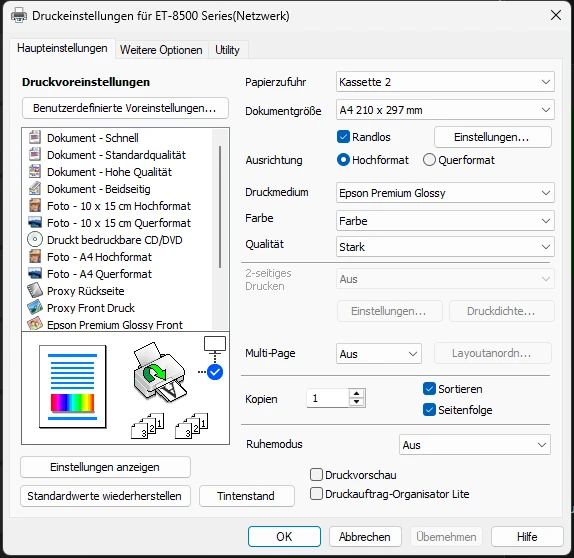Close the Druckeinstellungen dialog

(x=556, y=15)
